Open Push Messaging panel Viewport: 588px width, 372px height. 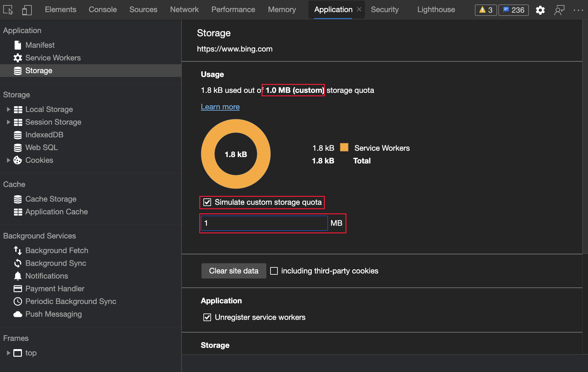53,314
